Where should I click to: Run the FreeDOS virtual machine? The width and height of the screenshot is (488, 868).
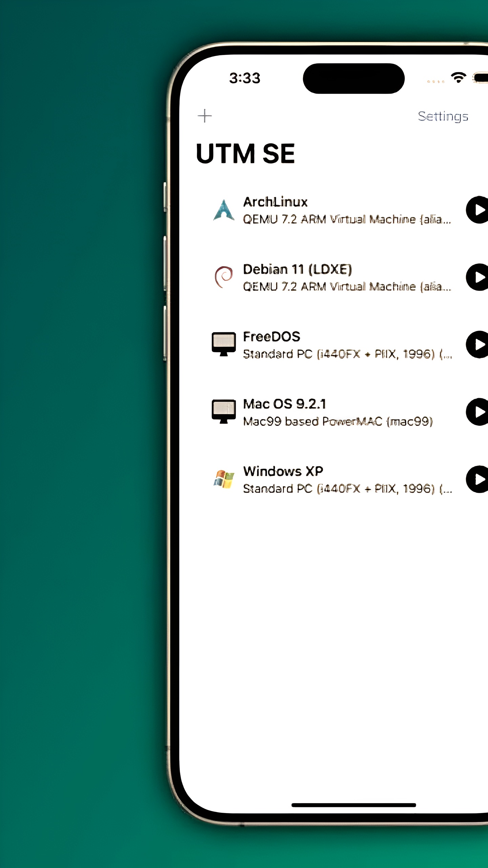(477, 344)
